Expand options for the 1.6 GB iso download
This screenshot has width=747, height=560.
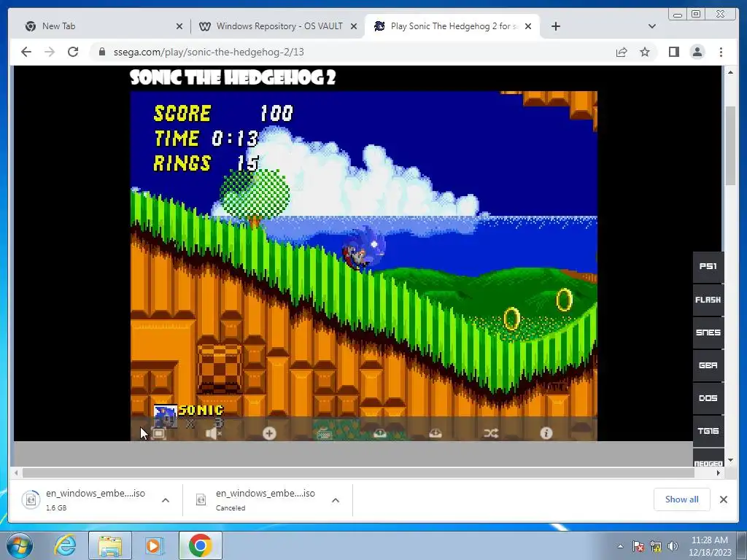pos(166,500)
